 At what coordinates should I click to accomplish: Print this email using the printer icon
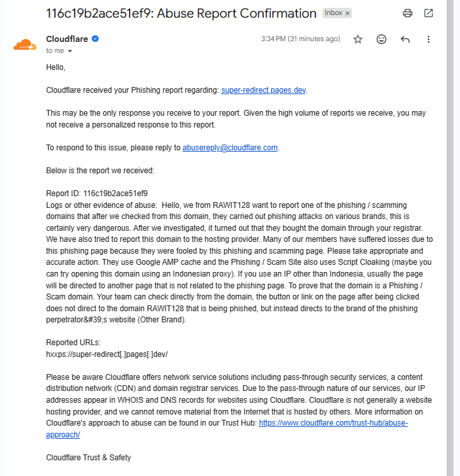[408, 13]
